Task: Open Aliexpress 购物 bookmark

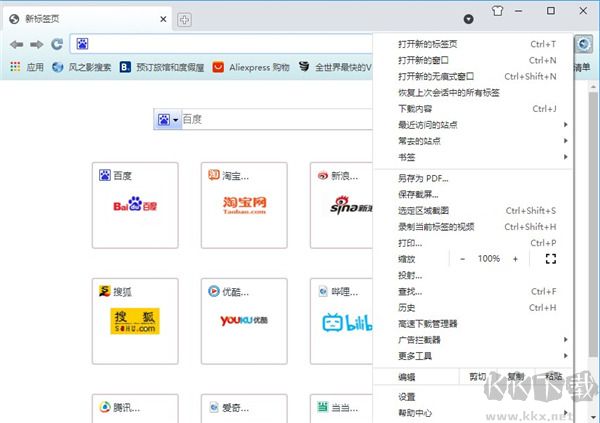Action: pyautogui.click(x=251, y=67)
